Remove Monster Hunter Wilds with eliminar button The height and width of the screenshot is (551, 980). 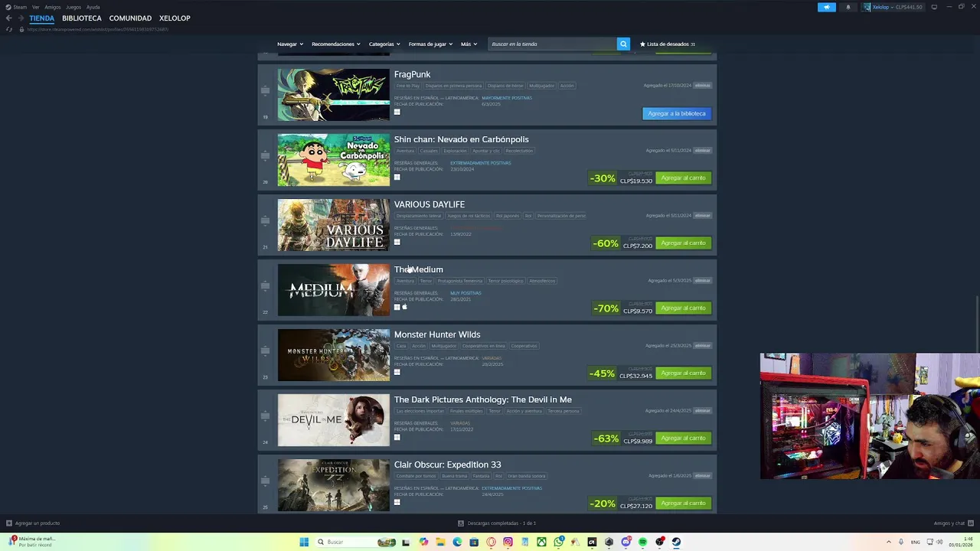pyautogui.click(x=702, y=346)
